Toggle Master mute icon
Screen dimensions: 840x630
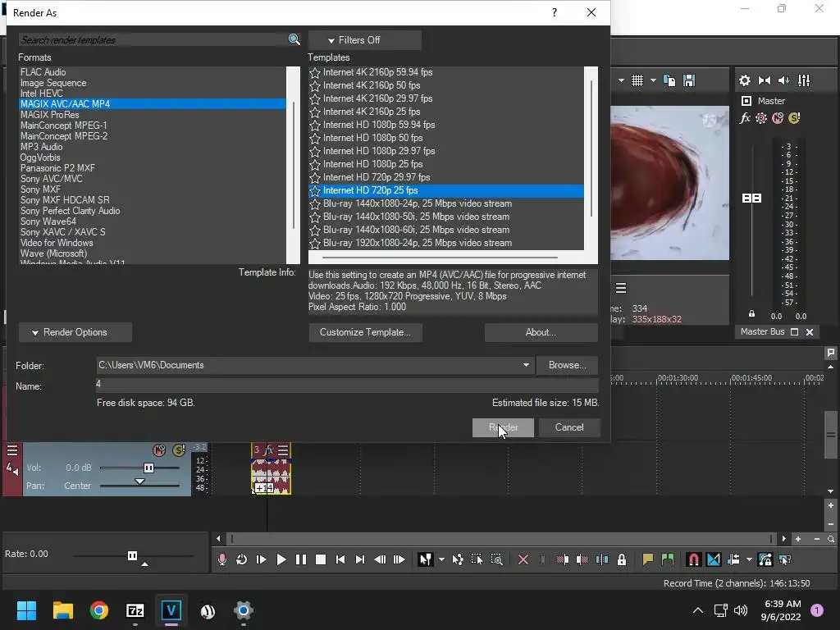(778, 118)
